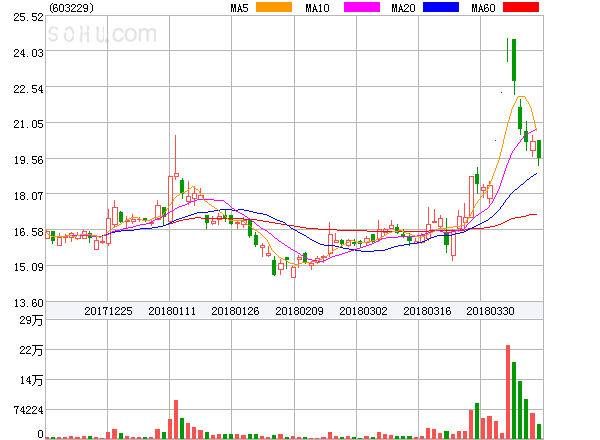The height and width of the screenshot is (440, 600).
Task: Click price axis label 24.03
Action: [x=28, y=53]
